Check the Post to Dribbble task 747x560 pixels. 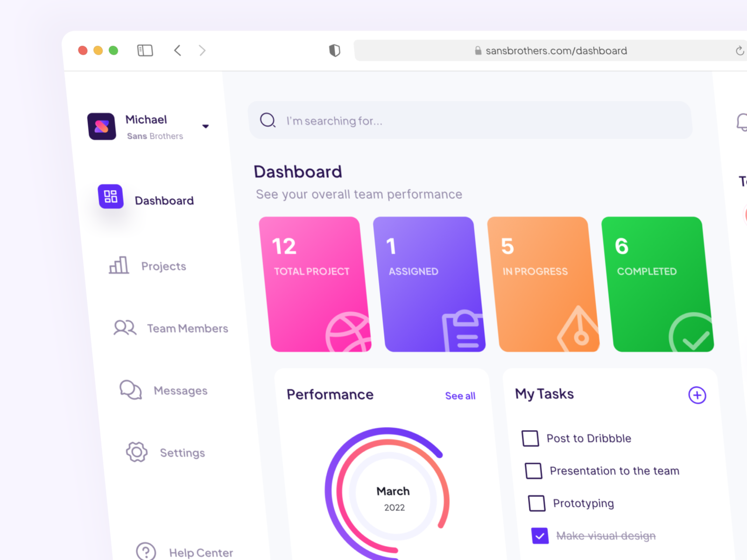pyautogui.click(x=530, y=438)
